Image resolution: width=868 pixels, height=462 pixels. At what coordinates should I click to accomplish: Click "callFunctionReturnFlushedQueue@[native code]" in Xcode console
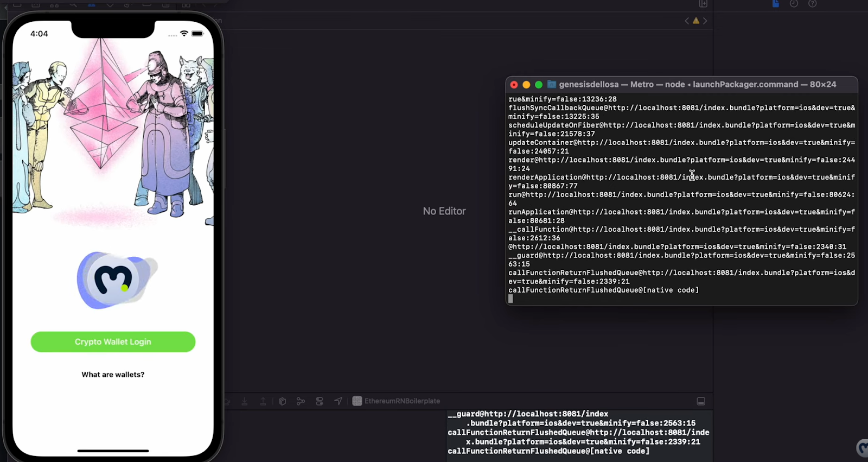pos(548,451)
